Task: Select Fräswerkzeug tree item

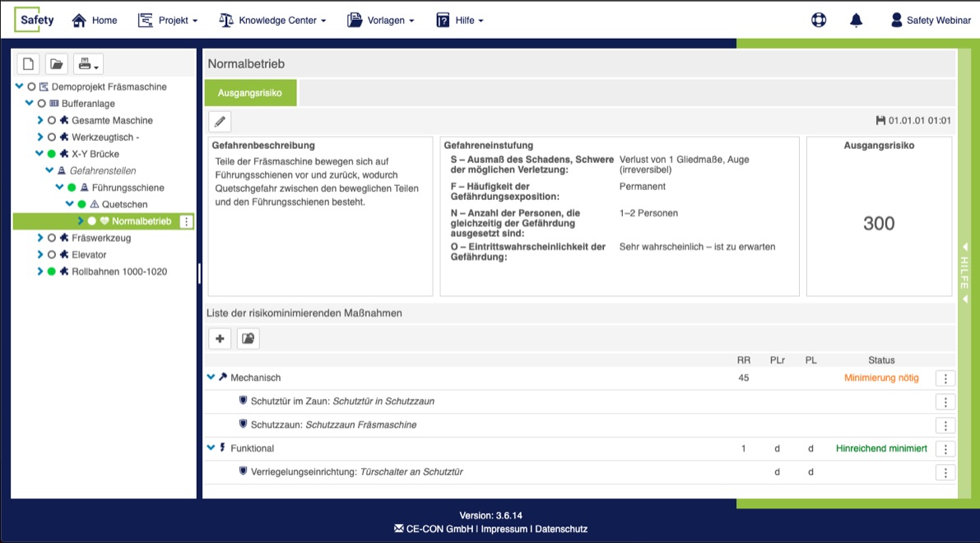Action: 101,238
